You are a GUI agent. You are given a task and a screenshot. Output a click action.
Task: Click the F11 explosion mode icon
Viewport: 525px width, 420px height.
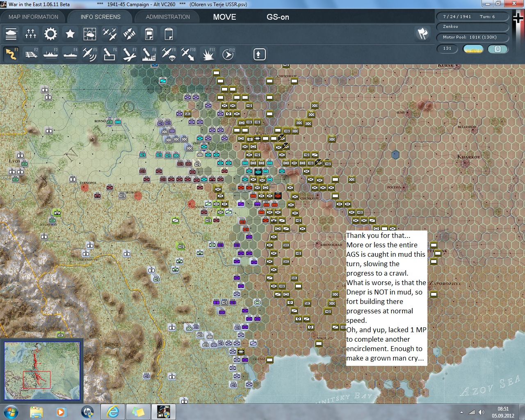(208, 54)
